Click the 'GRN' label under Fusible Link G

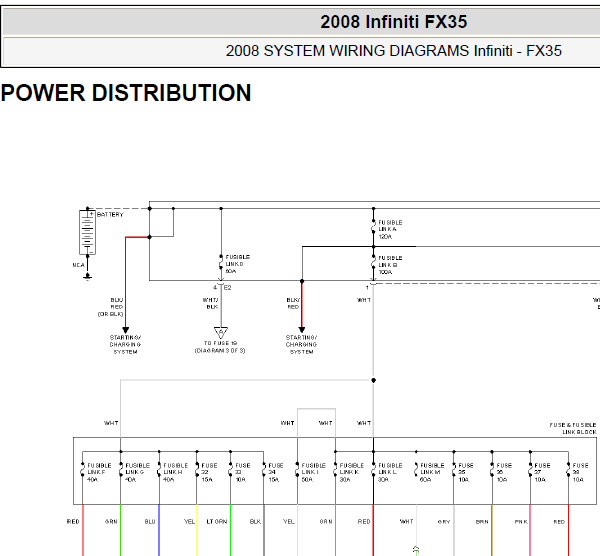coord(111,522)
